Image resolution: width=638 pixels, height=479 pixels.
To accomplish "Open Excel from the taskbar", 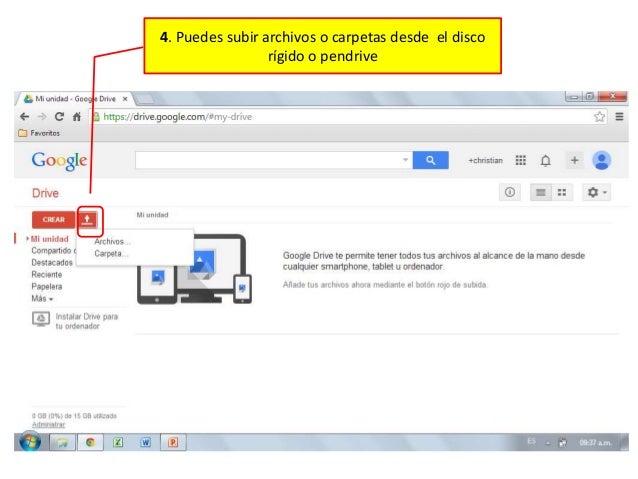I will tap(118, 442).
